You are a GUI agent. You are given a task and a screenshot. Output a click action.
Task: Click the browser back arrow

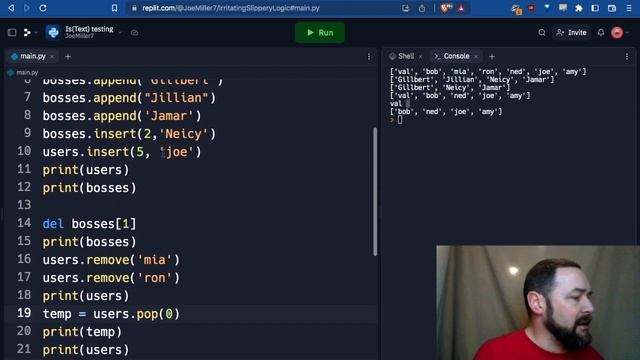point(11,8)
